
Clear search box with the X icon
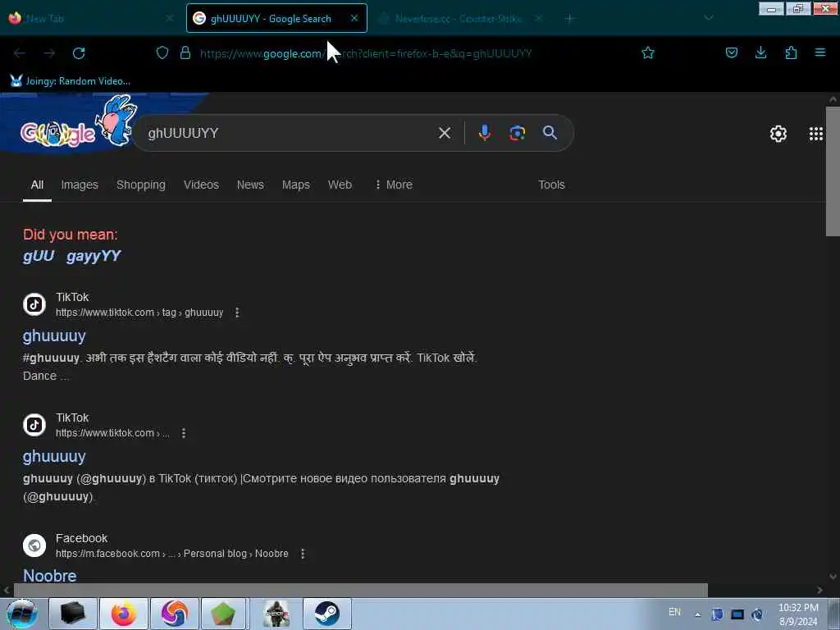click(445, 133)
